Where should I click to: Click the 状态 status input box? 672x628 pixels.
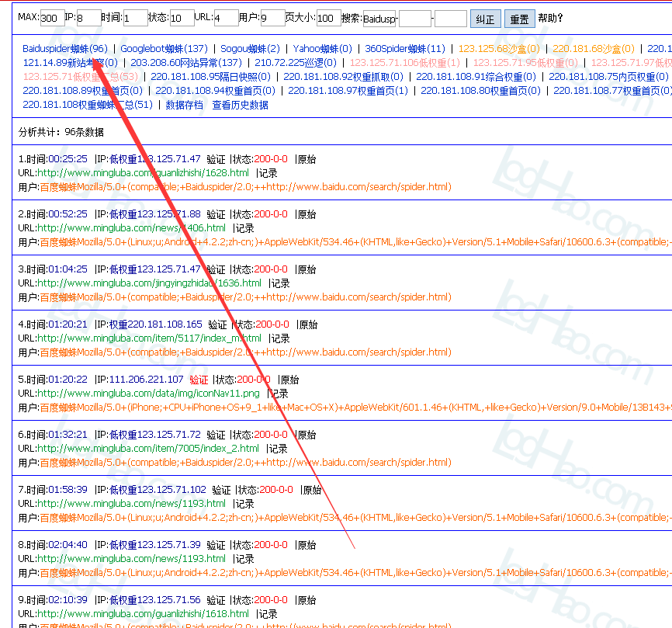182,19
